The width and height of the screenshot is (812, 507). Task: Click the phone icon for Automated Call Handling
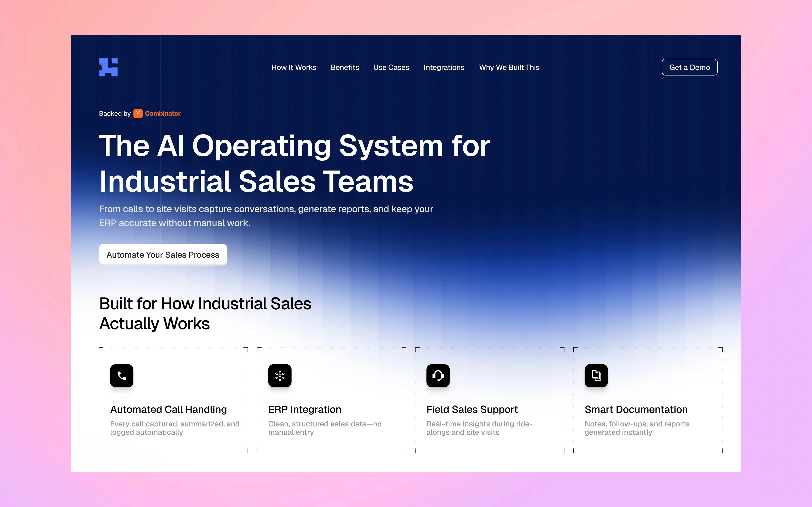pos(122,376)
